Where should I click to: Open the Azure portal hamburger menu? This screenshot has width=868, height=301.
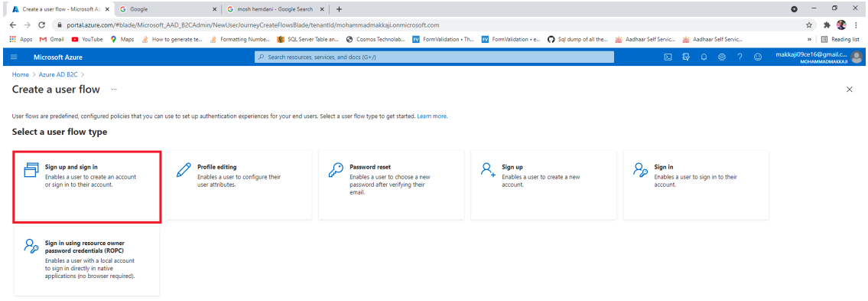pos(14,57)
